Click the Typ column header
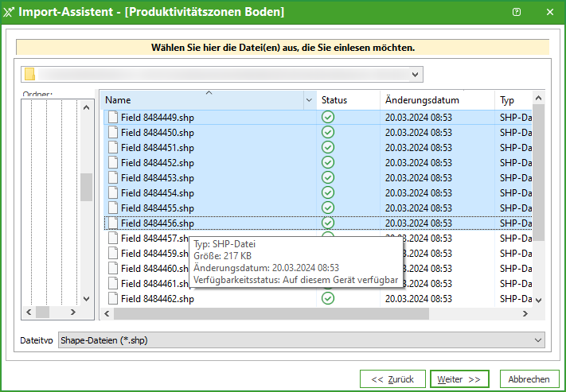This screenshot has width=566, height=392. (x=507, y=101)
